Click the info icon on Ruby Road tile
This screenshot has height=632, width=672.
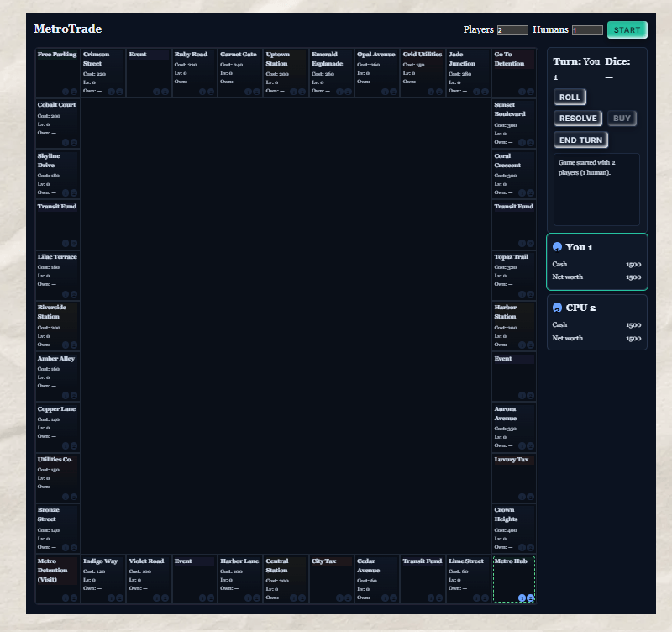coord(203,92)
